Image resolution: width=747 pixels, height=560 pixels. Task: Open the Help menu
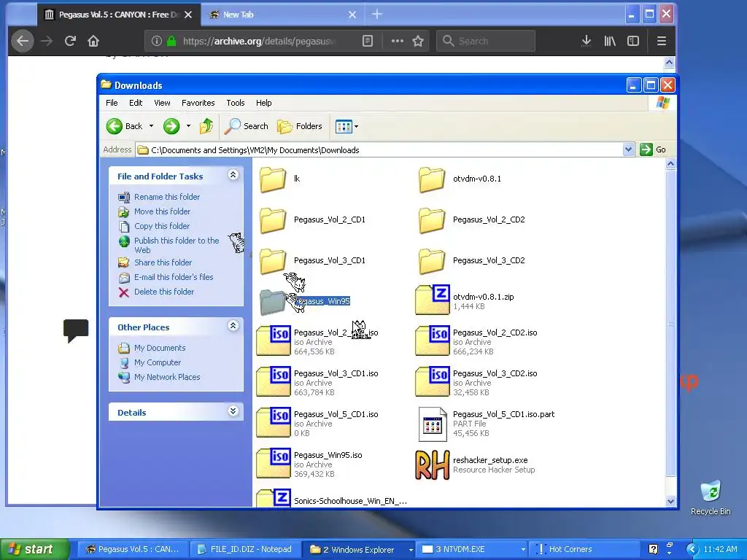pos(263,103)
